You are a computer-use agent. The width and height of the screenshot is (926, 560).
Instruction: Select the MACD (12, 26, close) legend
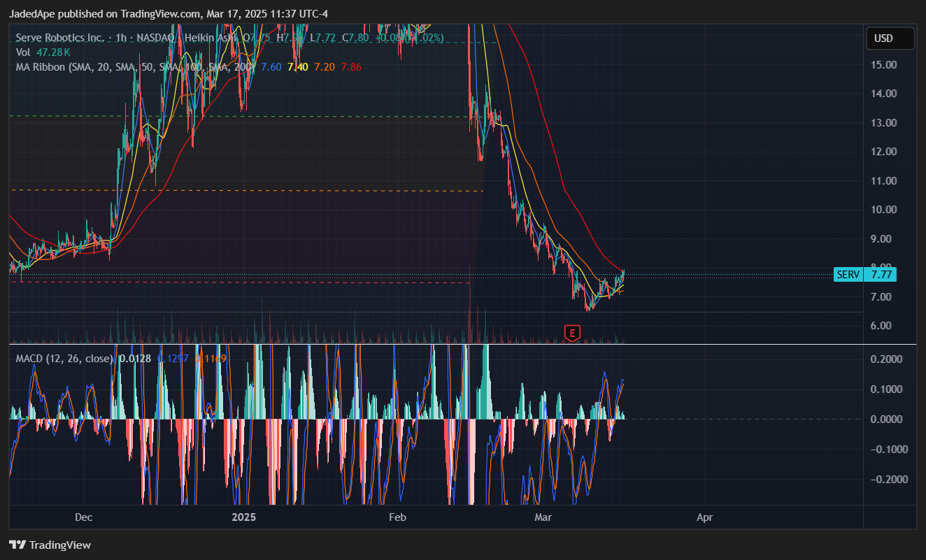[64, 359]
